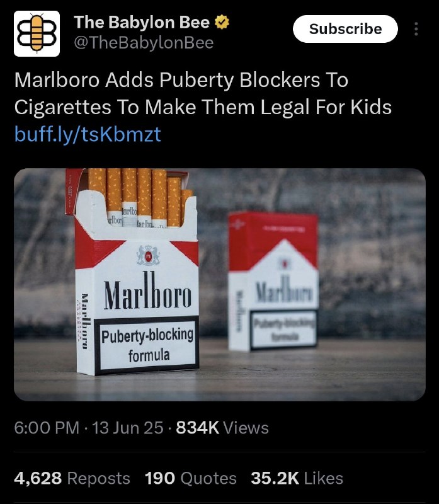This screenshot has width=439, height=504.
Task: Click the 13 Jun 25 date
Action: pos(128,428)
